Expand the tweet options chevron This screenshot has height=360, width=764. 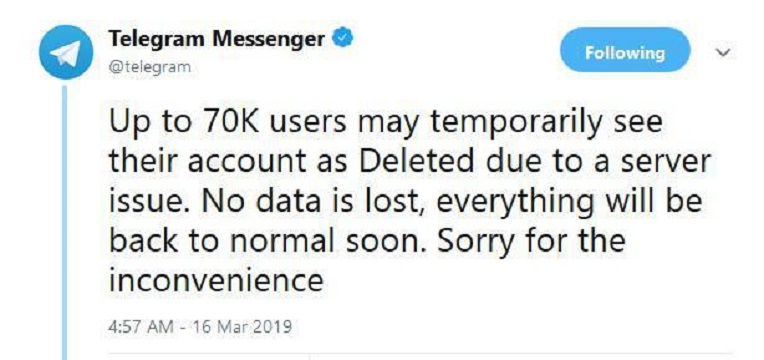(x=725, y=52)
